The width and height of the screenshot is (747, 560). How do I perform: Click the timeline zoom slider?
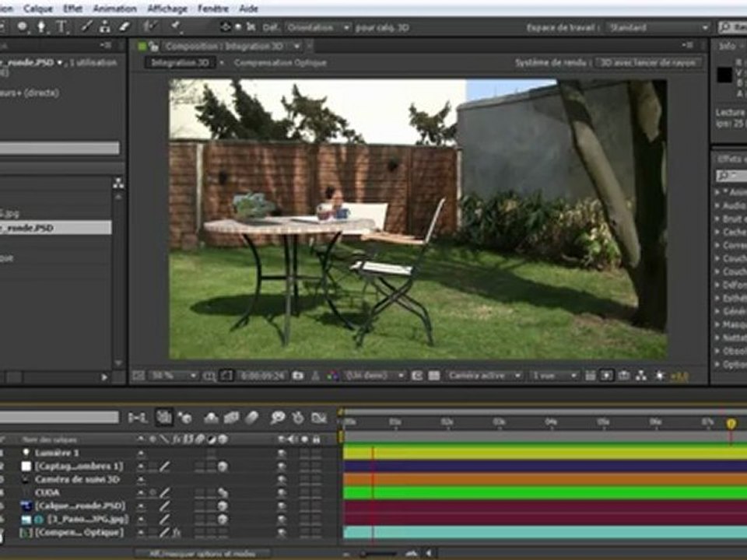pos(379,554)
